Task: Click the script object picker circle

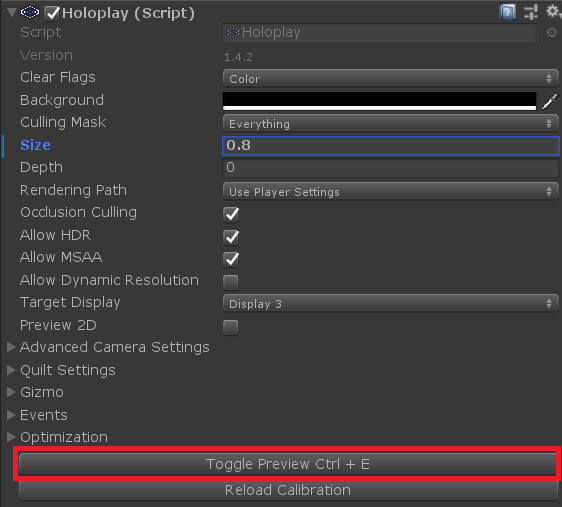Action: 552,33
